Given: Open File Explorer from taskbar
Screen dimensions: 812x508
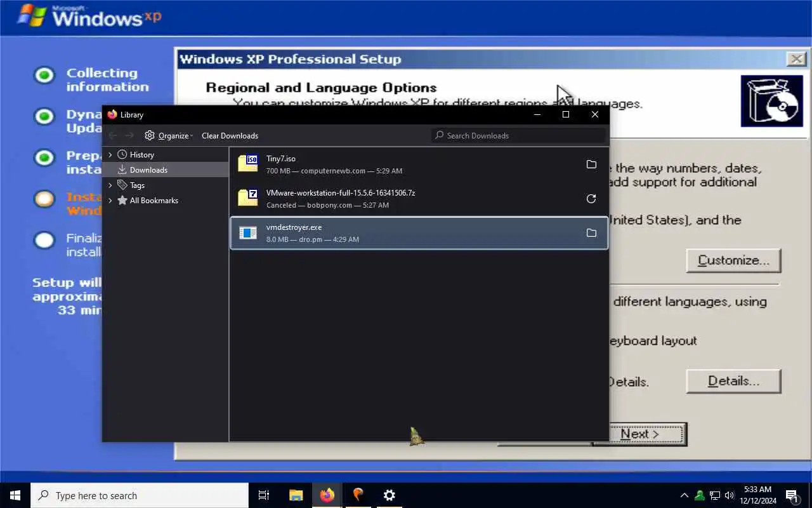Looking at the screenshot, I should click(296, 495).
